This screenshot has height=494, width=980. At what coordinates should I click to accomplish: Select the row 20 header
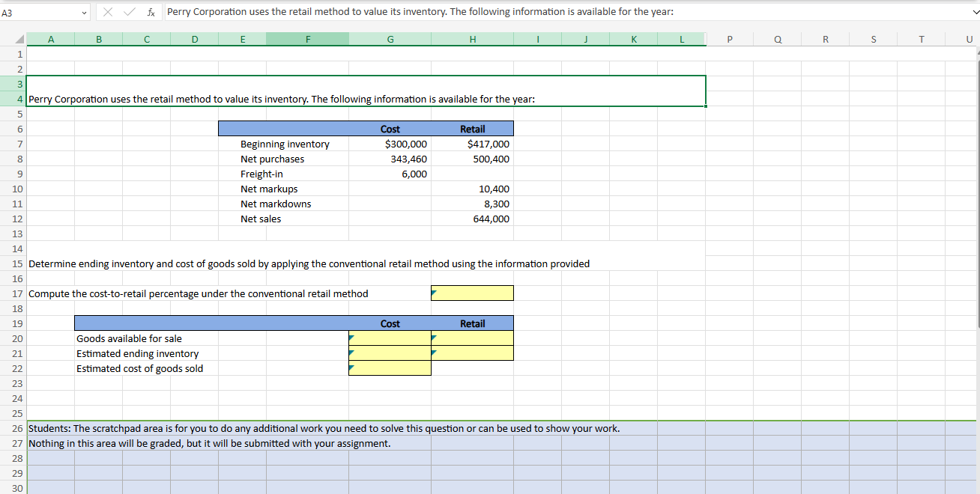click(13, 338)
